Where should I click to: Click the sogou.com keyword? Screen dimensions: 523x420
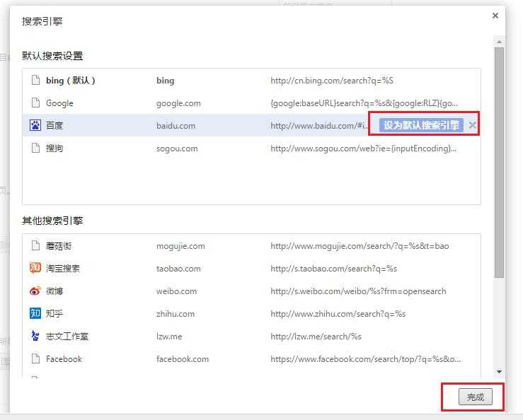point(177,148)
